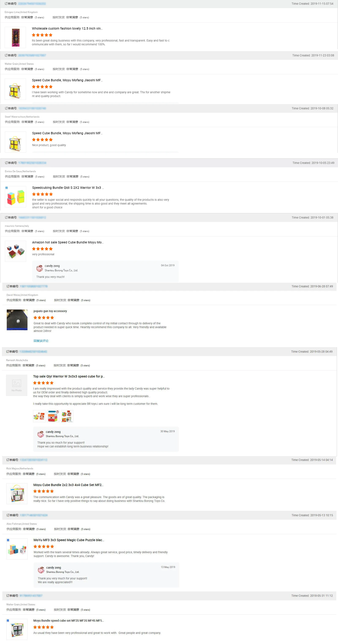Viewport: 338px width, 644px height.
Task: Open the popato gun toy accessory photo
Action: coord(17,320)
